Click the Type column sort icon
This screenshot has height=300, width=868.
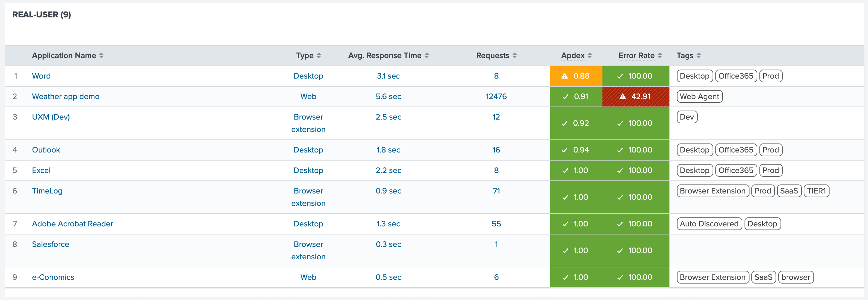point(319,56)
